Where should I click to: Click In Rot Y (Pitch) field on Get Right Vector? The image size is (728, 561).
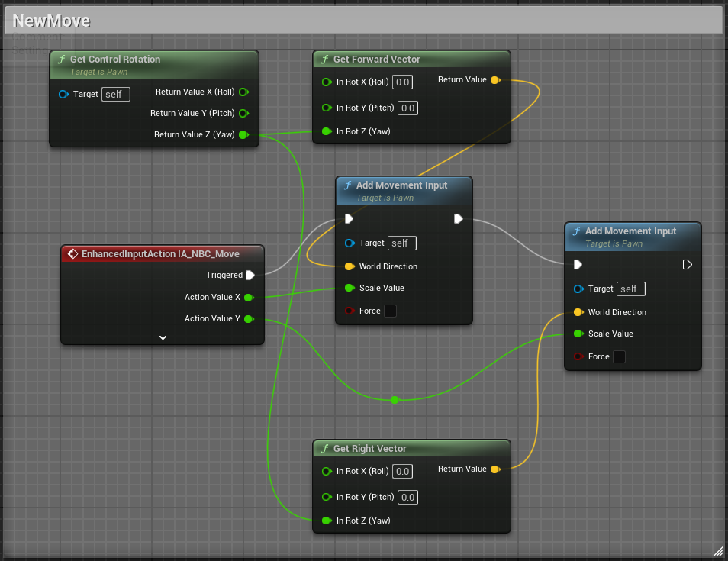click(407, 498)
